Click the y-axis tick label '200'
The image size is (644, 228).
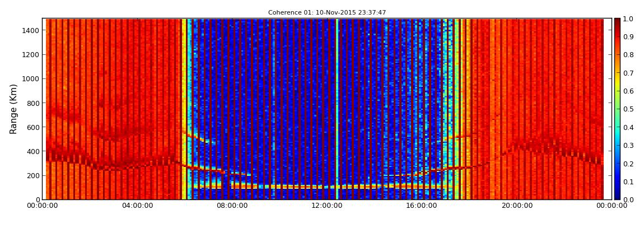[x=33, y=175]
